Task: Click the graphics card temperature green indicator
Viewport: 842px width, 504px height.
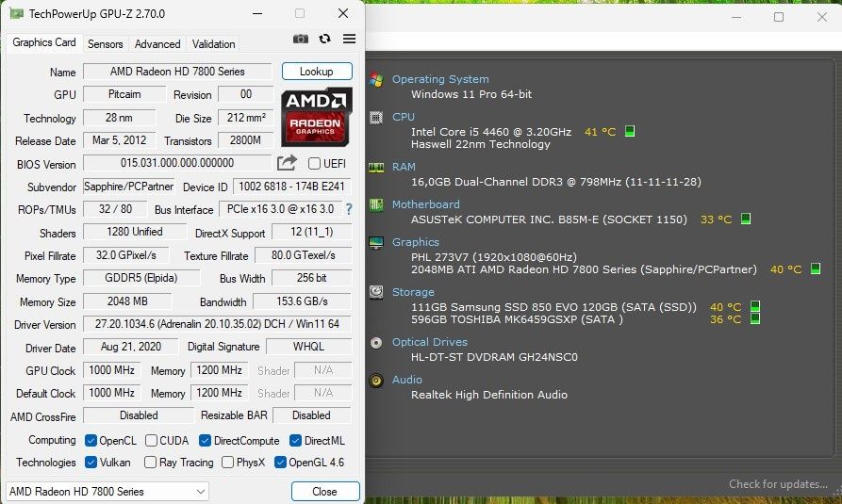Action: 816,268
